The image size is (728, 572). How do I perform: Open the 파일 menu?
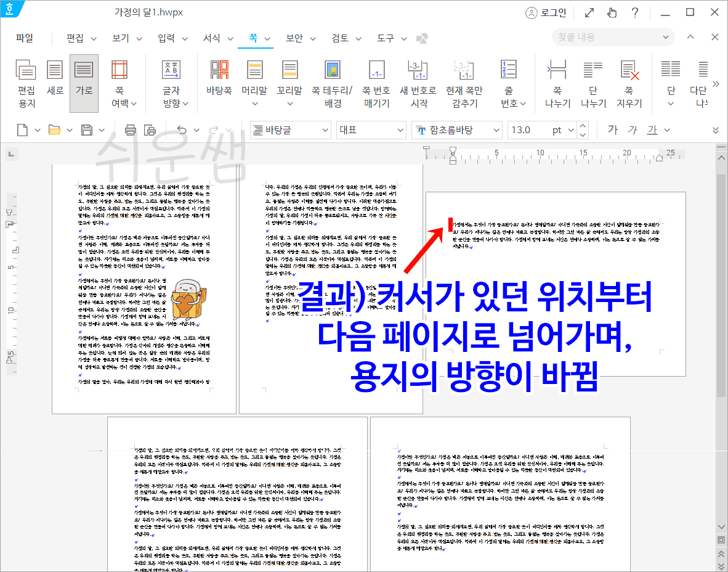click(x=24, y=38)
